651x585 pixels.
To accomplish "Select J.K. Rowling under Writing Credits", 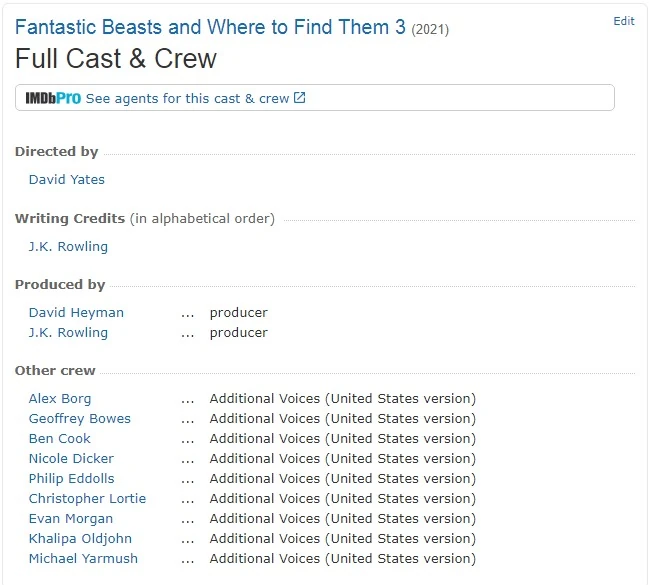I will coord(68,246).
